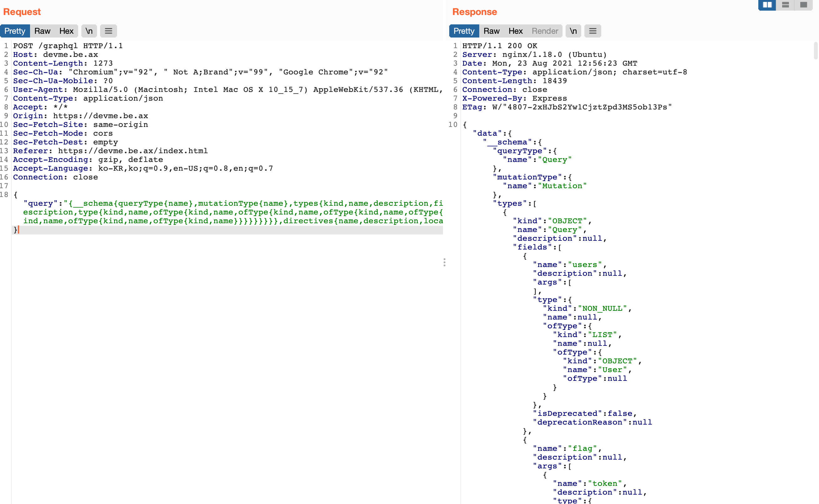Switch to side-by-side split layout

767,5
